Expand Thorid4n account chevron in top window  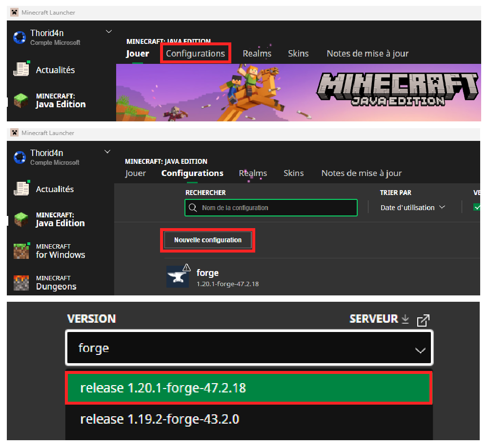click(x=109, y=32)
